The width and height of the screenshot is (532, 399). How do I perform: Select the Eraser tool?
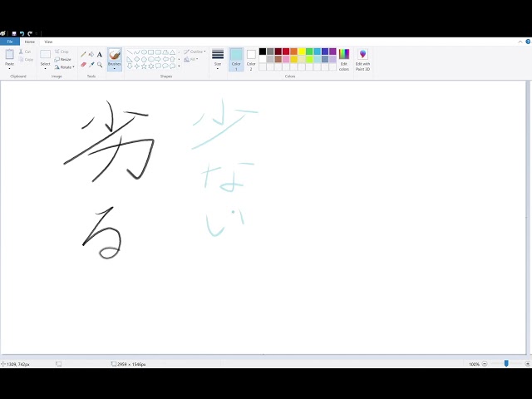coord(83,65)
